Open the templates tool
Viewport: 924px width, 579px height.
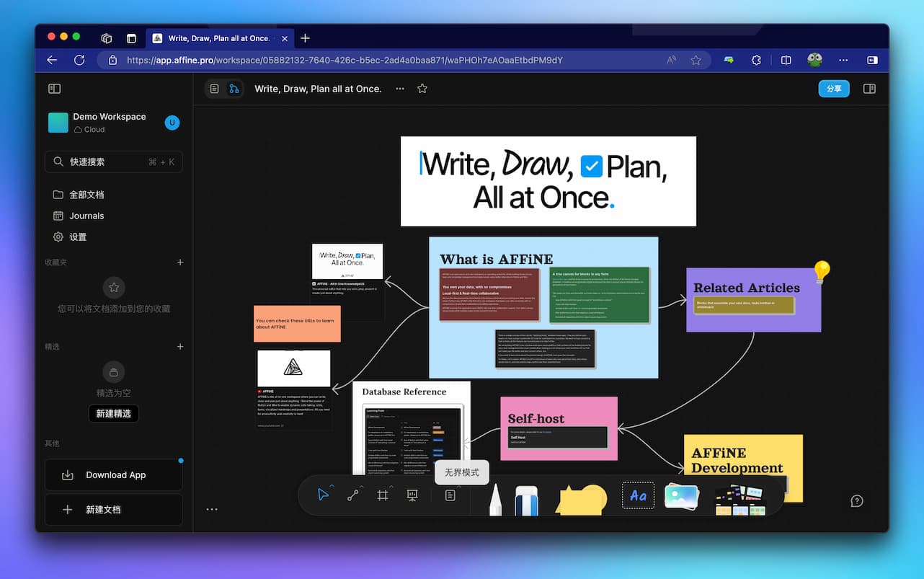(x=739, y=499)
